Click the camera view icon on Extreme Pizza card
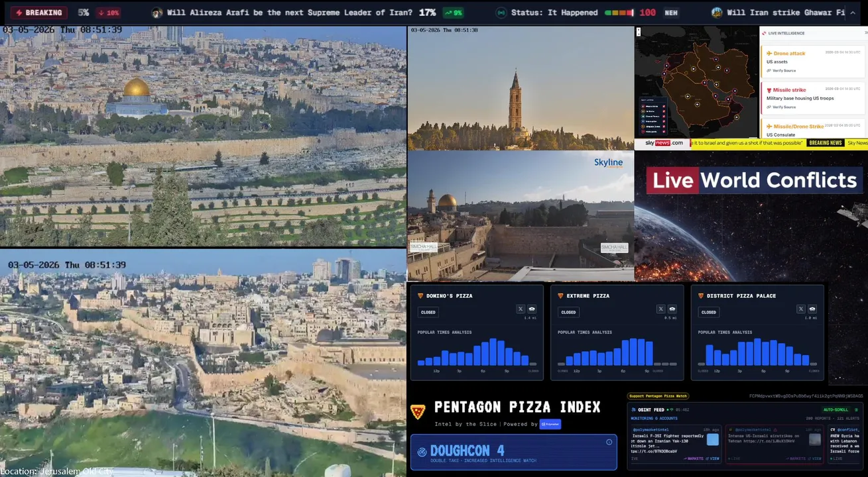This screenshot has width=868, height=477. click(x=672, y=309)
